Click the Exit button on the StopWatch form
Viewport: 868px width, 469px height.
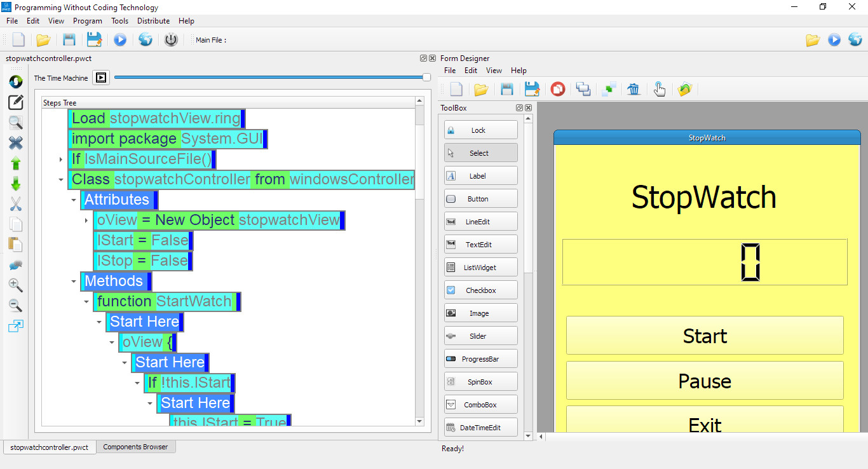[704, 425]
